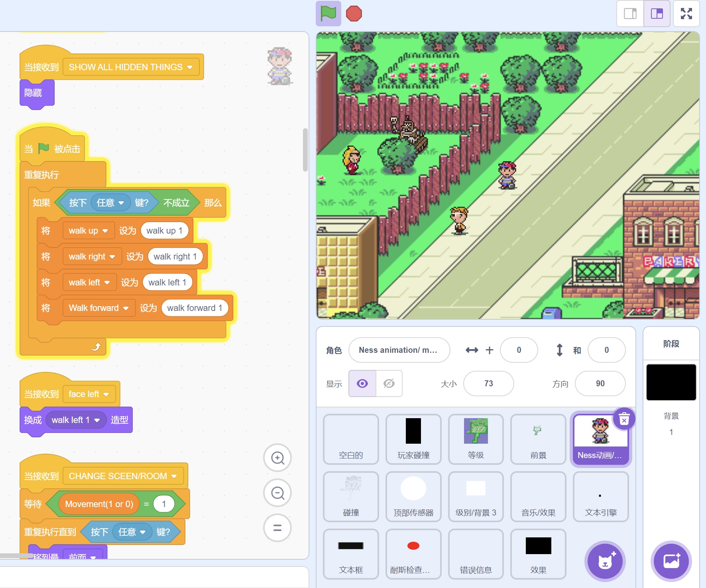
Task: Open the choose a backdrop button
Action: click(671, 561)
